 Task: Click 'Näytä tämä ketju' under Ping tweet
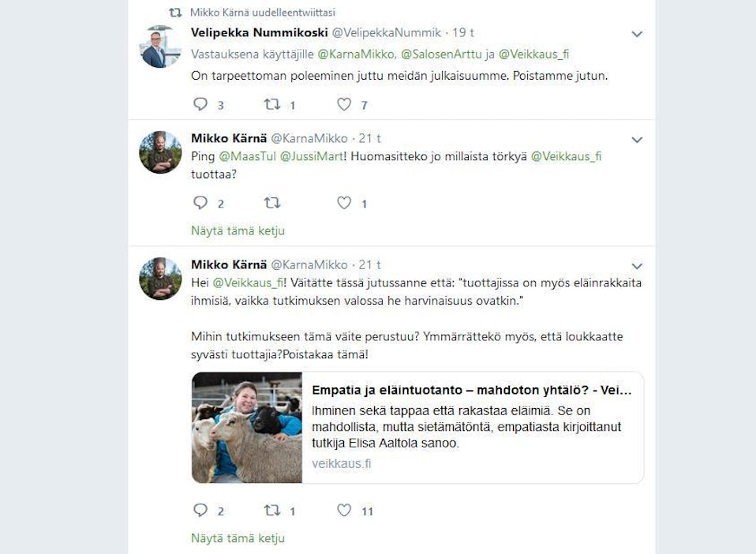click(x=238, y=231)
